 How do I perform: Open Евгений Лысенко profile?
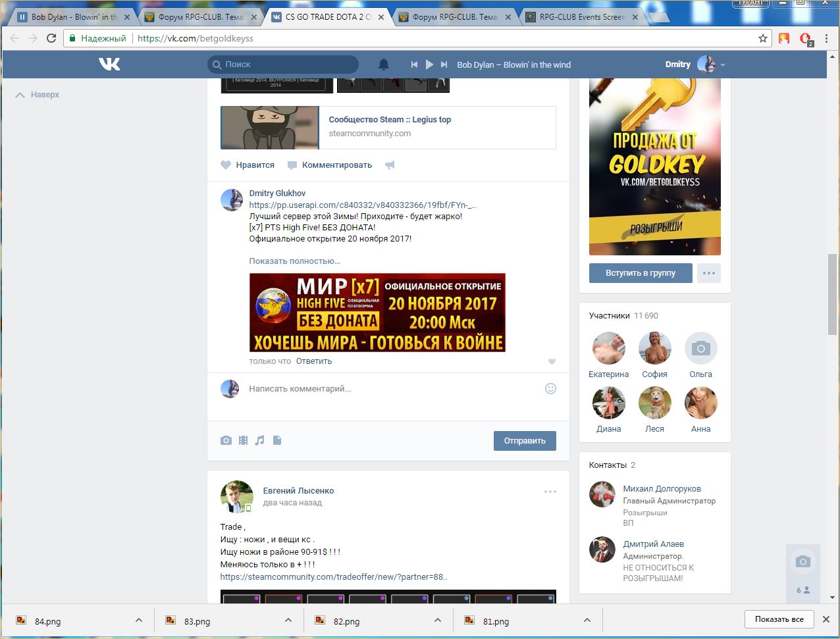tap(298, 490)
